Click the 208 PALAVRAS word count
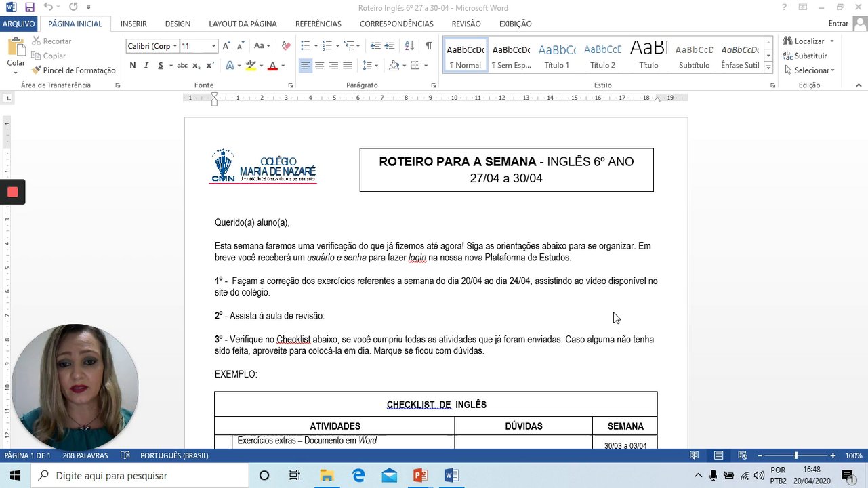The height and width of the screenshot is (488, 868). click(85, 455)
